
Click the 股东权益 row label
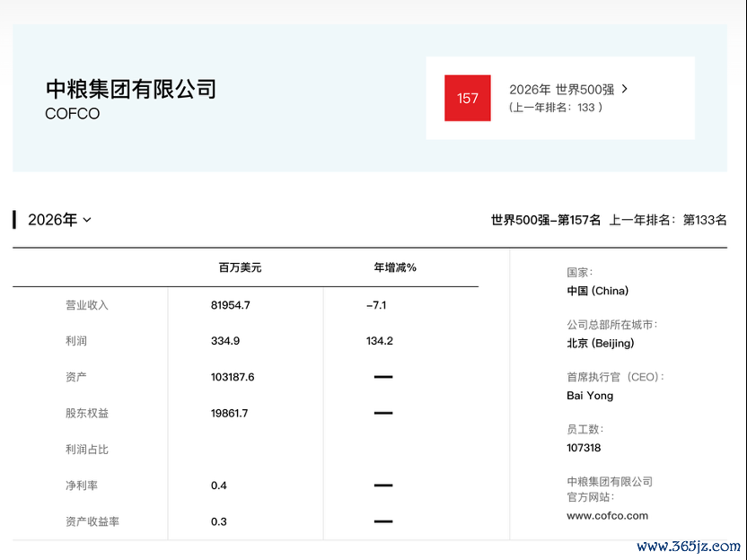(x=87, y=414)
